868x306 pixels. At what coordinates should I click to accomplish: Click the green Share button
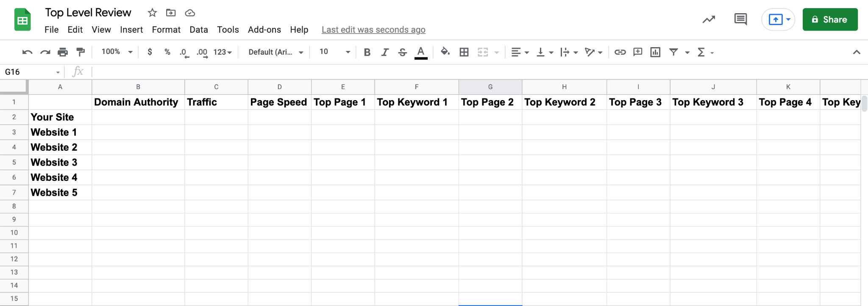point(830,20)
